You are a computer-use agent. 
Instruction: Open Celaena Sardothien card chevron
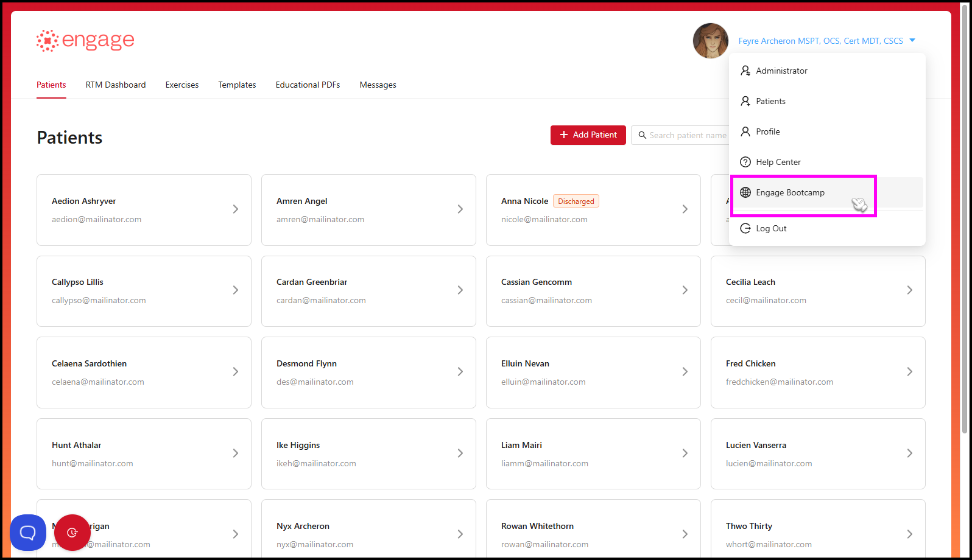pyautogui.click(x=236, y=372)
